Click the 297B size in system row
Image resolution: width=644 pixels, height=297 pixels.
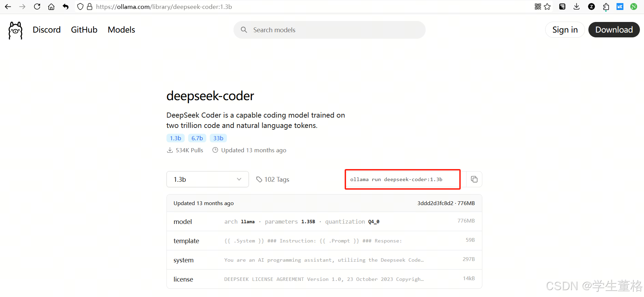(469, 259)
